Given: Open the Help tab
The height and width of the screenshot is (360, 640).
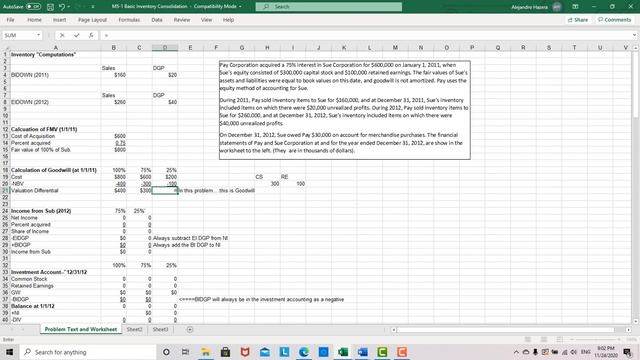Looking at the screenshot, I should pos(228,20).
